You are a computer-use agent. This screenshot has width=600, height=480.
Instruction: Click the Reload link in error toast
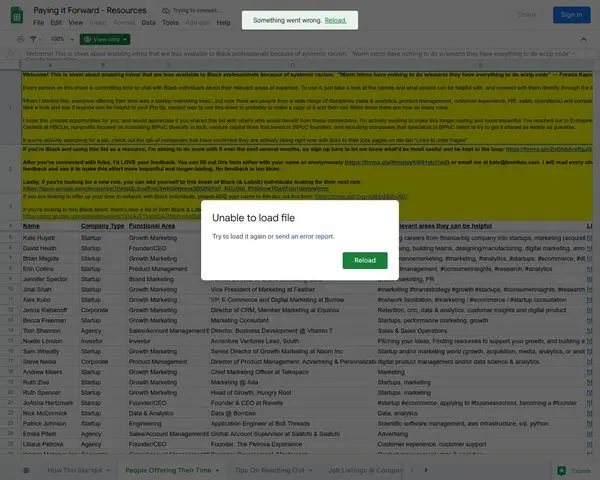(x=335, y=20)
